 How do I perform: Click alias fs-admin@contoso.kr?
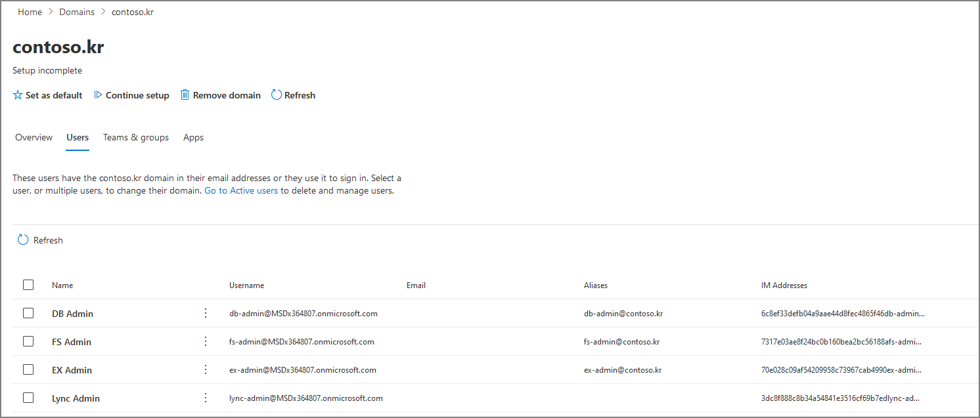coord(621,342)
